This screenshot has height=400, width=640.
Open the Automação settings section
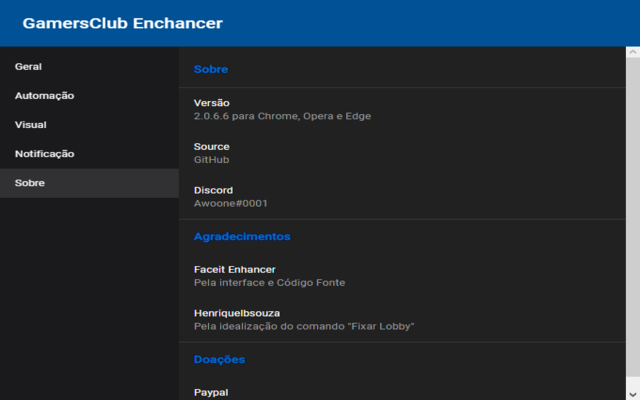tap(89, 96)
